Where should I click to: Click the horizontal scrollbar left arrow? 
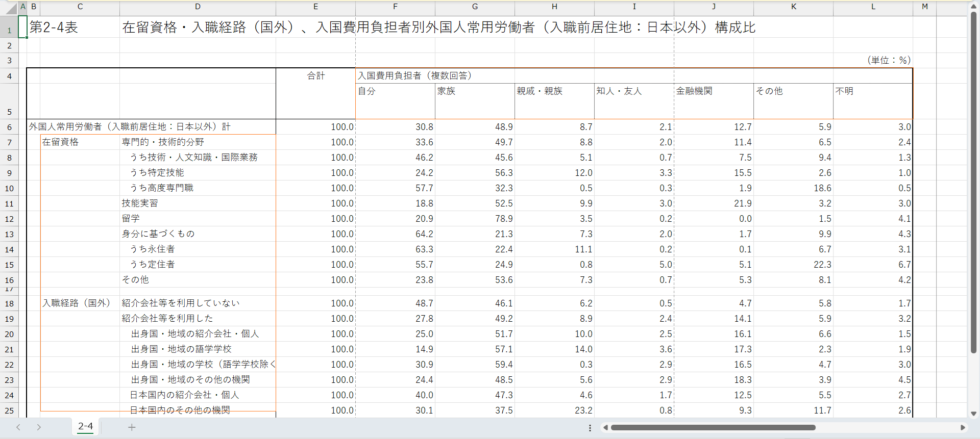(x=605, y=427)
